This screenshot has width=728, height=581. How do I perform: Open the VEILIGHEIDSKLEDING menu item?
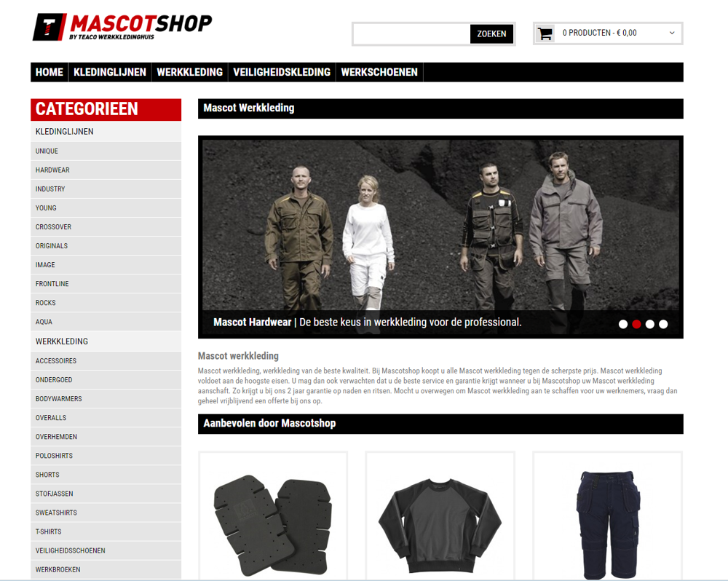282,72
